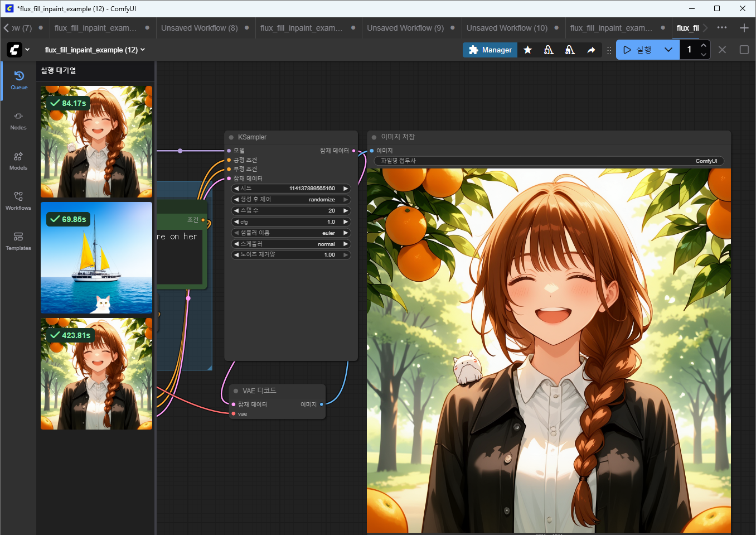Expand the 실행 button dropdown arrow
The width and height of the screenshot is (756, 535).
click(668, 50)
